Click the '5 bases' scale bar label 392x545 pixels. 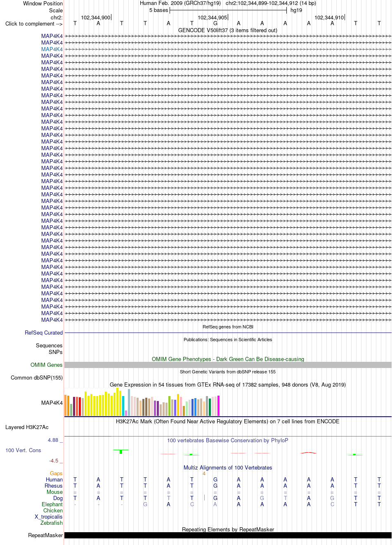tap(159, 10)
